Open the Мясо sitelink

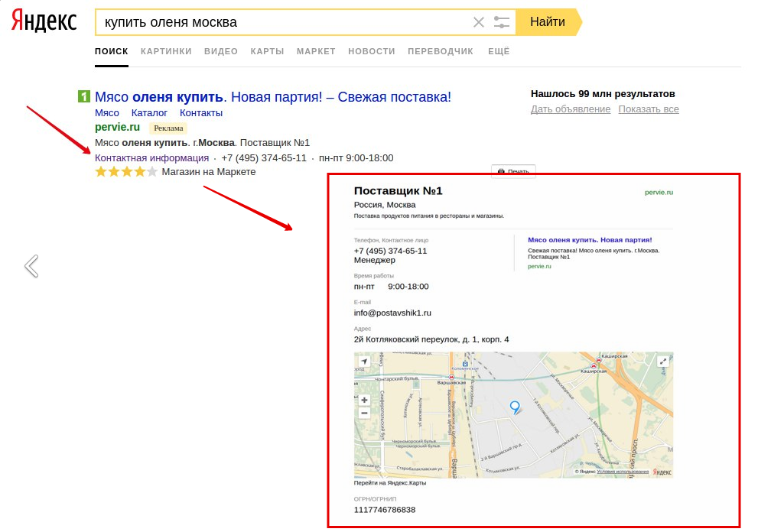[107, 112]
